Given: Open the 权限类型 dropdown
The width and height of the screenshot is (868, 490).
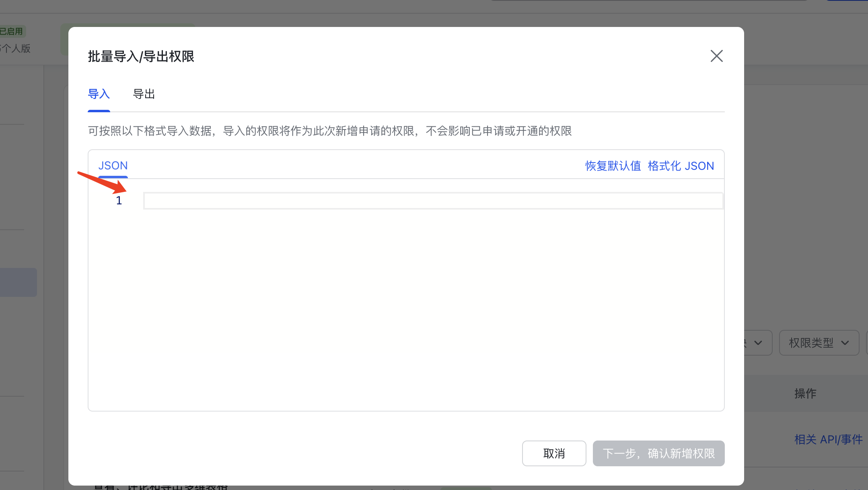Looking at the screenshot, I should [819, 343].
